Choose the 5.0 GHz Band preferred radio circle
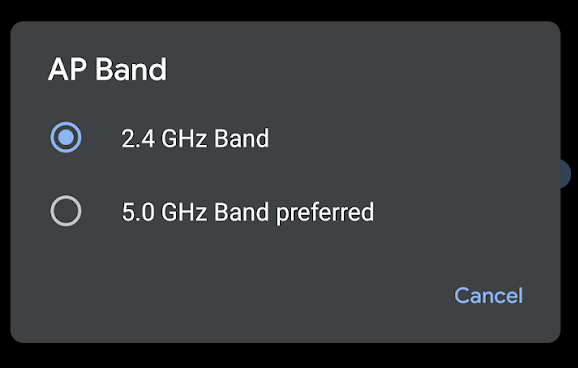578x368 pixels. 66,211
